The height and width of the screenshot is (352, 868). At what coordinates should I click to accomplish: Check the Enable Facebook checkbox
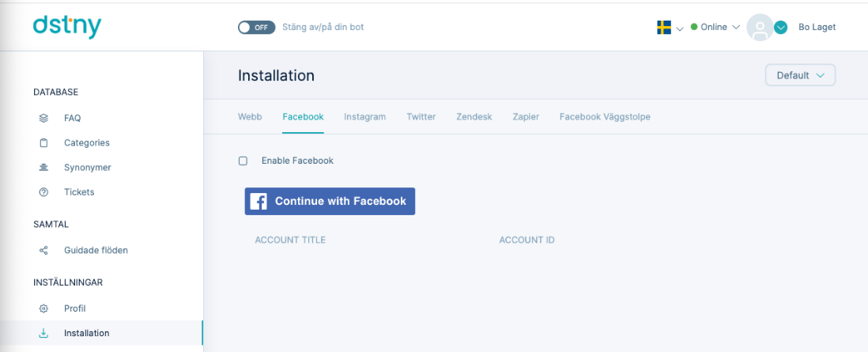(x=243, y=161)
